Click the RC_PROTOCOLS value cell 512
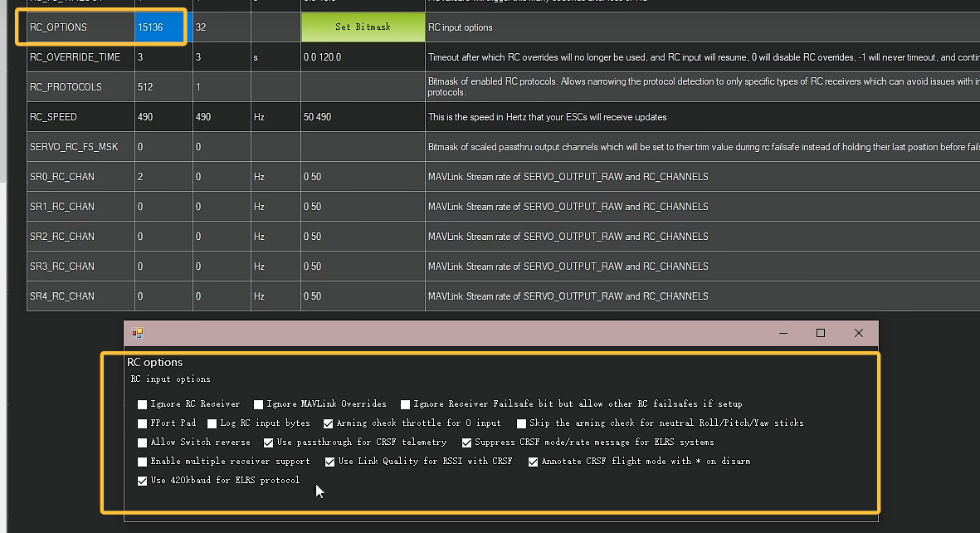980x533 pixels. 163,87
